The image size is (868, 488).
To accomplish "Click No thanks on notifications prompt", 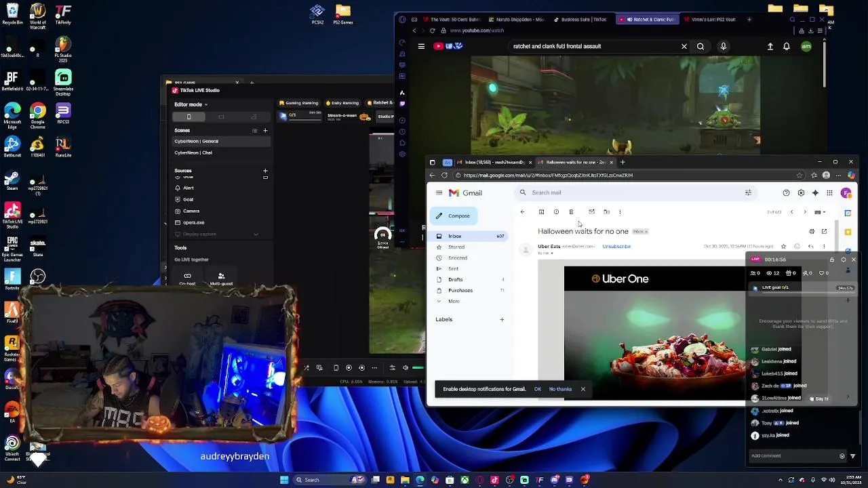I will (x=560, y=390).
